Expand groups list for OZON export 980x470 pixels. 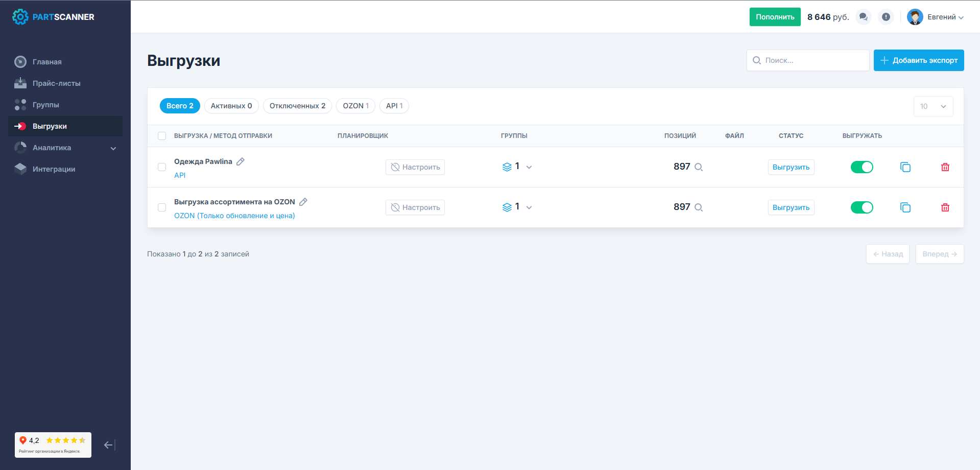pos(529,207)
